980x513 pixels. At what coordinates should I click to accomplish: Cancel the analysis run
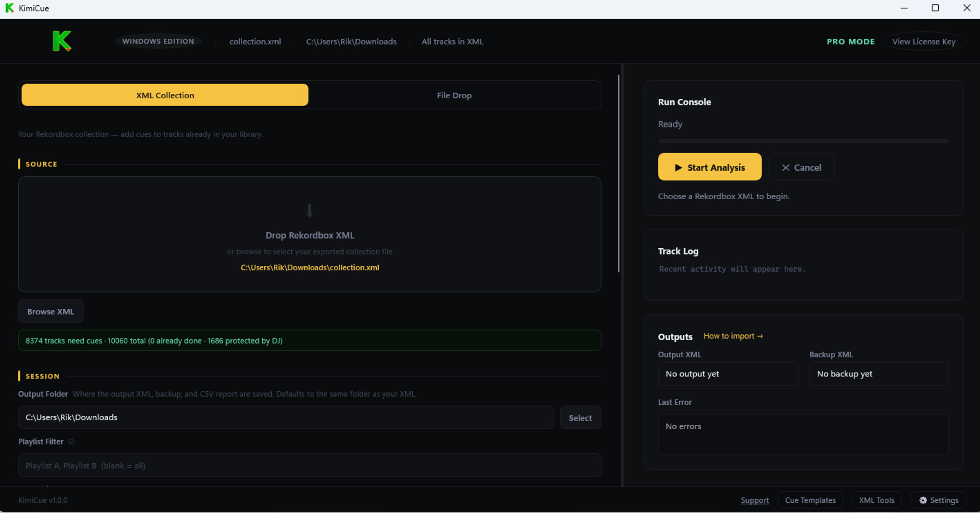coord(802,167)
